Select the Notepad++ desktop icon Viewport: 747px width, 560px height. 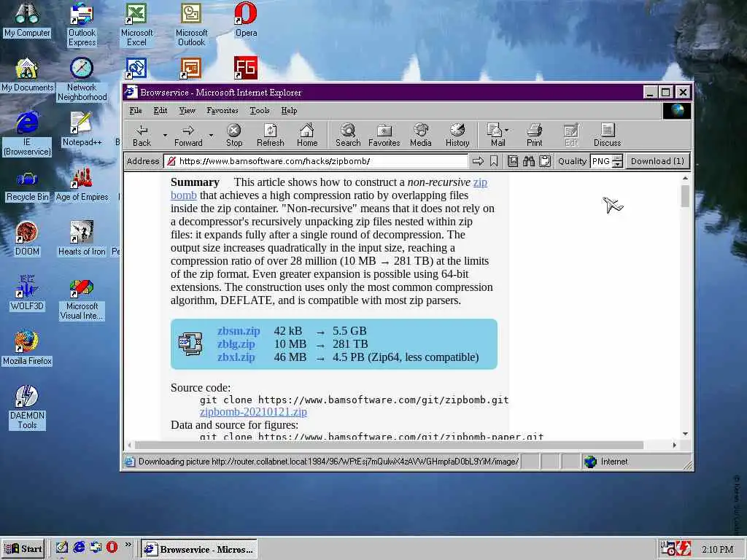point(82,129)
